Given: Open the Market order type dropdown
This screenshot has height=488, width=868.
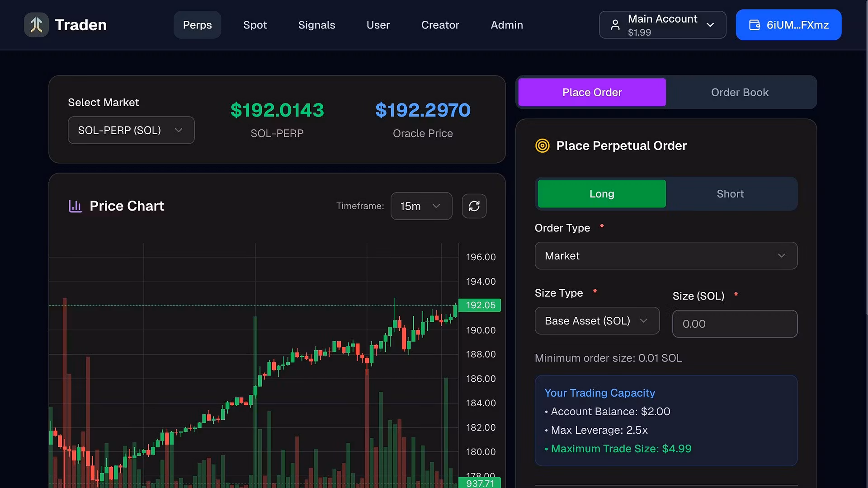Looking at the screenshot, I should (x=665, y=256).
